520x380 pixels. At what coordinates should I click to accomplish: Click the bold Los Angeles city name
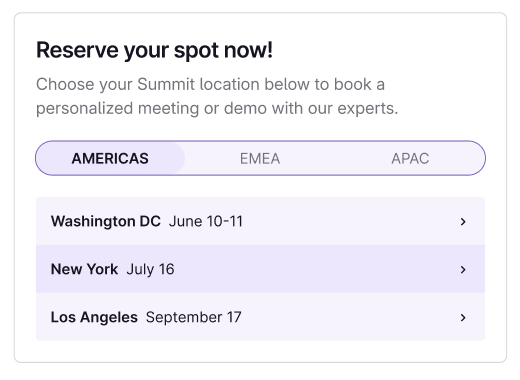pyautogui.click(x=94, y=317)
